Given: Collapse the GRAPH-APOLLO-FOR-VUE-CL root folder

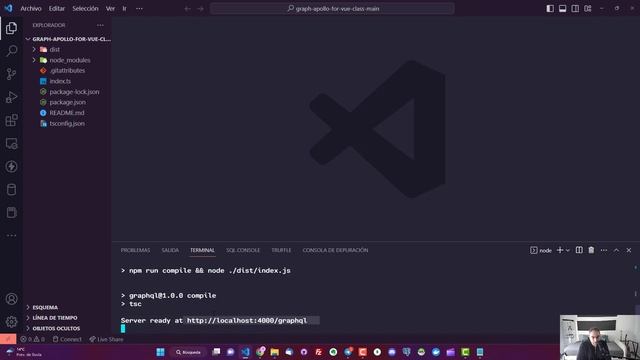Looking at the screenshot, I should [68, 39].
